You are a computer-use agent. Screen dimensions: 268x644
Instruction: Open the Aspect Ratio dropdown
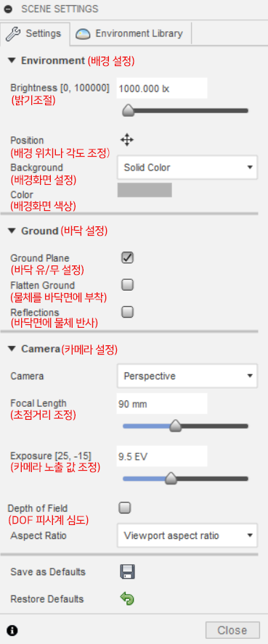187,535
